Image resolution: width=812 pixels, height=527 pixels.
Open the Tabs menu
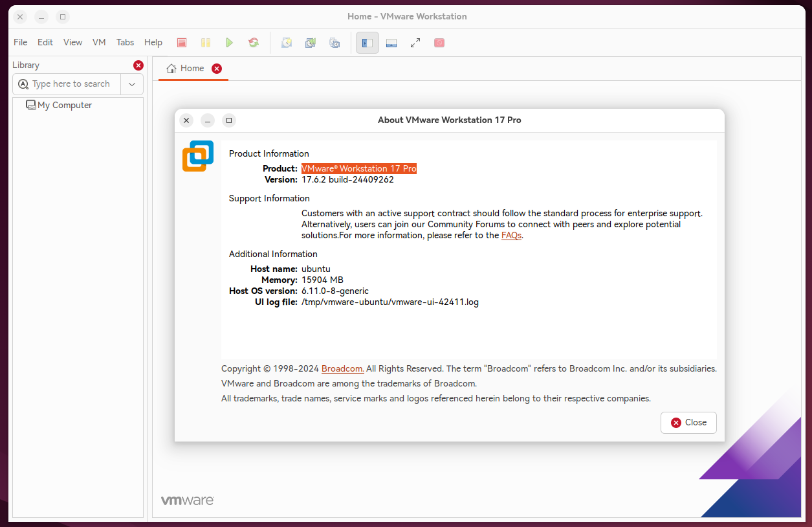[126, 42]
